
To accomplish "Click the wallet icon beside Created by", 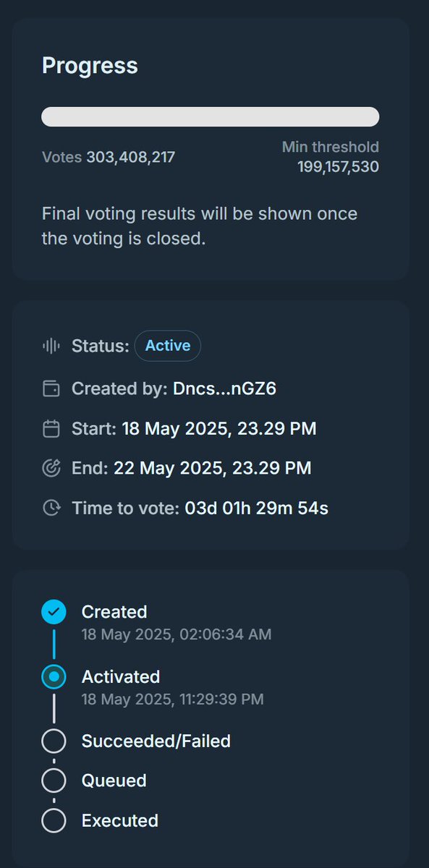I will (x=51, y=389).
